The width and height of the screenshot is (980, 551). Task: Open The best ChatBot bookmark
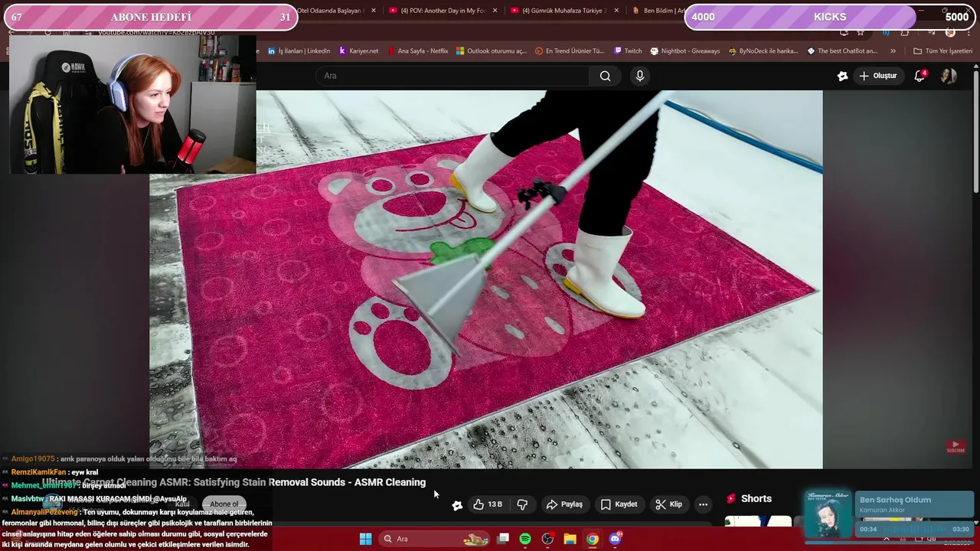pyautogui.click(x=842, y=51)
